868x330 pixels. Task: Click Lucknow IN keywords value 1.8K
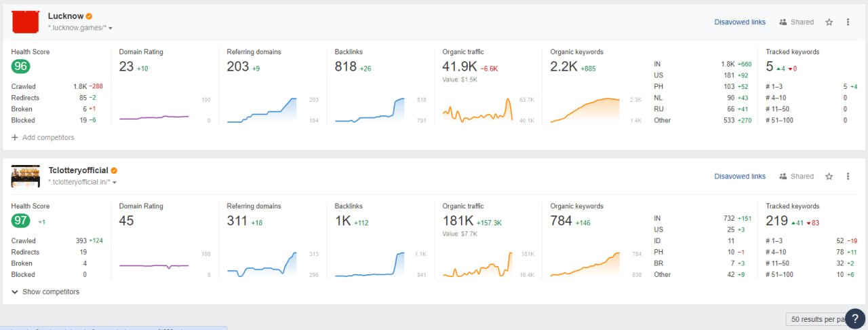pos(728,64)
